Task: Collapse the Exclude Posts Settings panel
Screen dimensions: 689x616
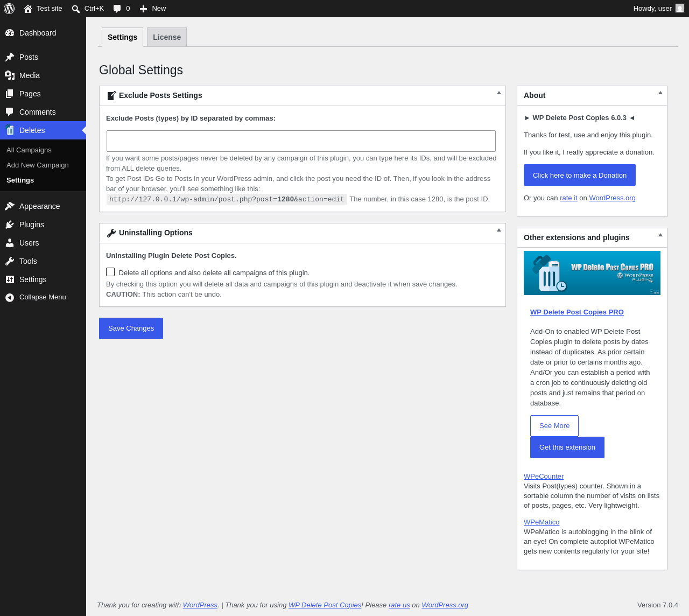Action: (499, 93)
